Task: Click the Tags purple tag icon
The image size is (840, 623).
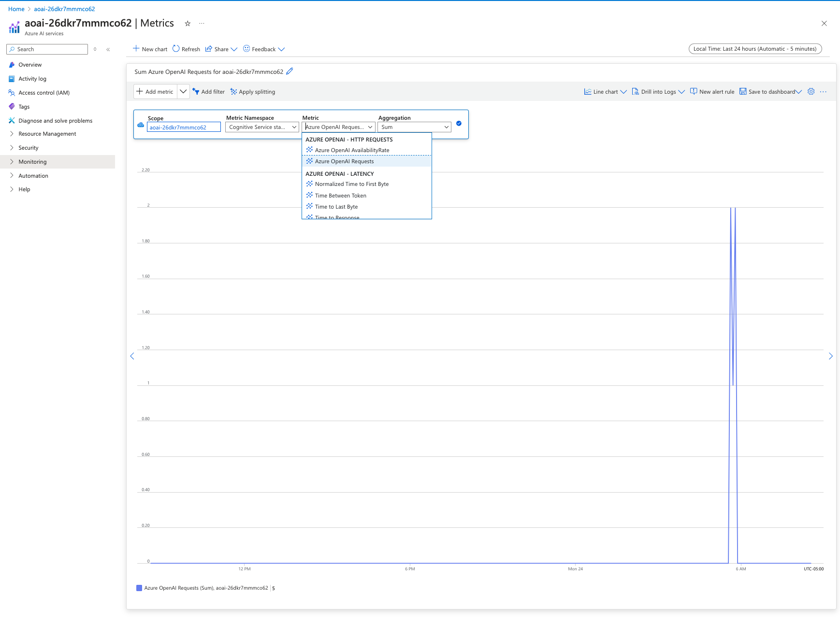Action: [x=12, y=107]
